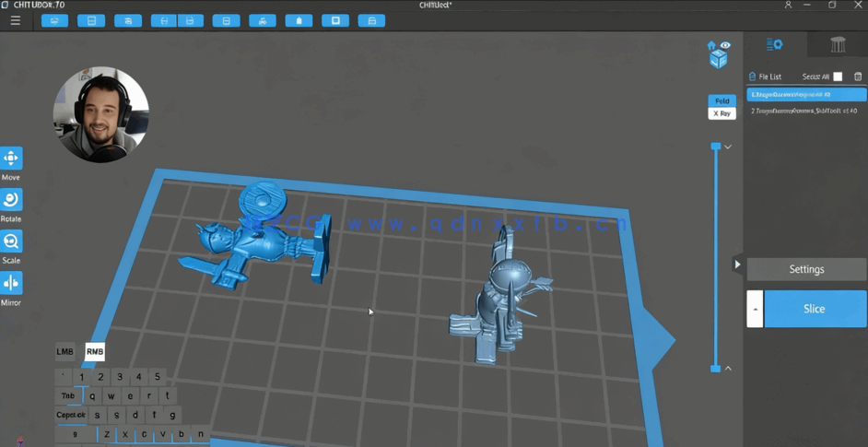The image size is (868, 447).
Task: Click the blue view orientation cube
Action: (719, 59)
